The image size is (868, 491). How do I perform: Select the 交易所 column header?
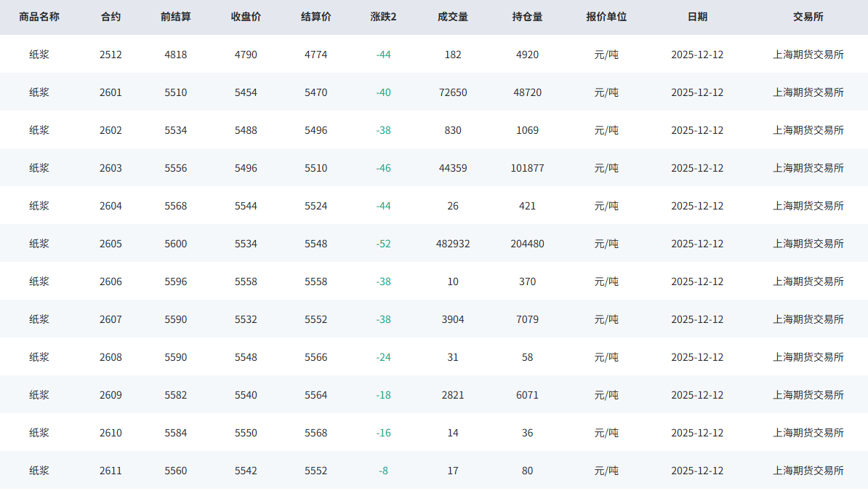pyautogui.click(x=808, y=17)
